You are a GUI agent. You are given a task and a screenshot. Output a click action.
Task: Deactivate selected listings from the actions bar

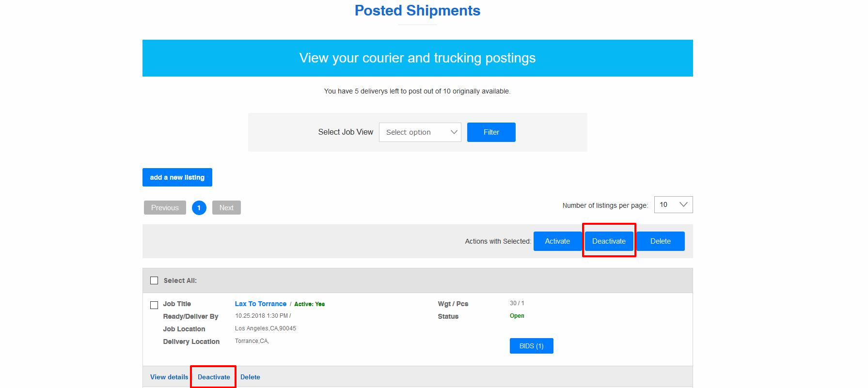click(x=609, y=241)
